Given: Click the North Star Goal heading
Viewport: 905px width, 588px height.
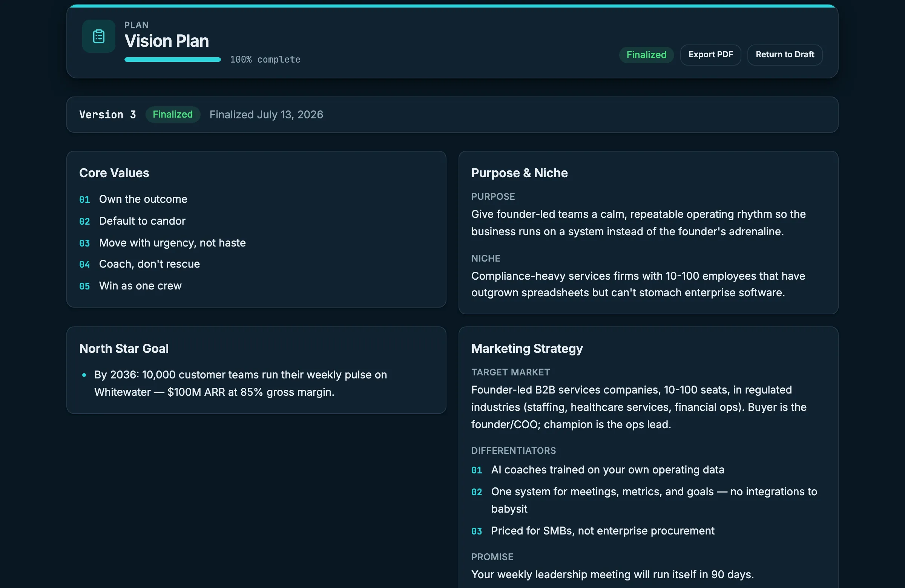Looking at the screenshot, I should pyautogui.click(x=124, y=349).
